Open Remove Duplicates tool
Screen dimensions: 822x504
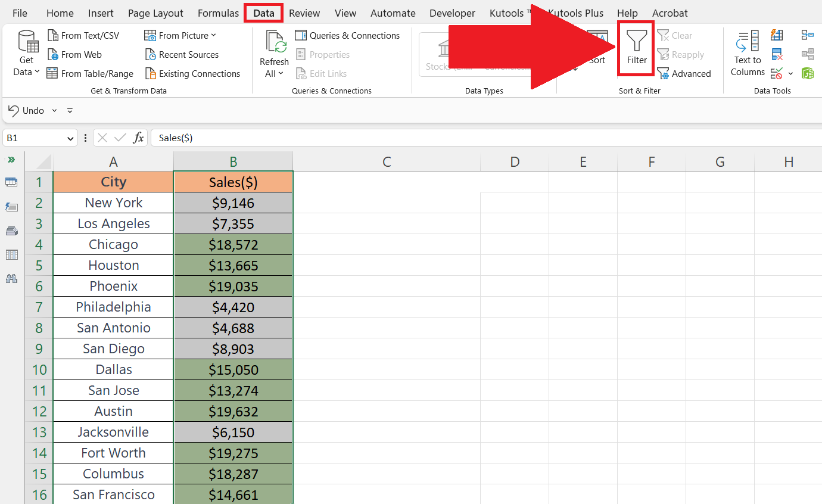(776, 54)
